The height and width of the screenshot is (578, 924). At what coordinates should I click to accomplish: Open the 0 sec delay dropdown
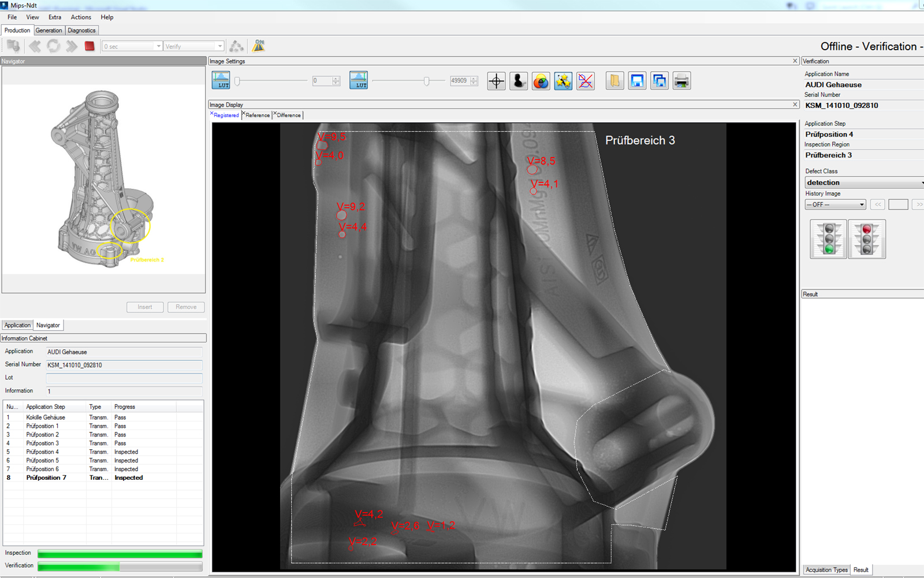pos(132,46)
